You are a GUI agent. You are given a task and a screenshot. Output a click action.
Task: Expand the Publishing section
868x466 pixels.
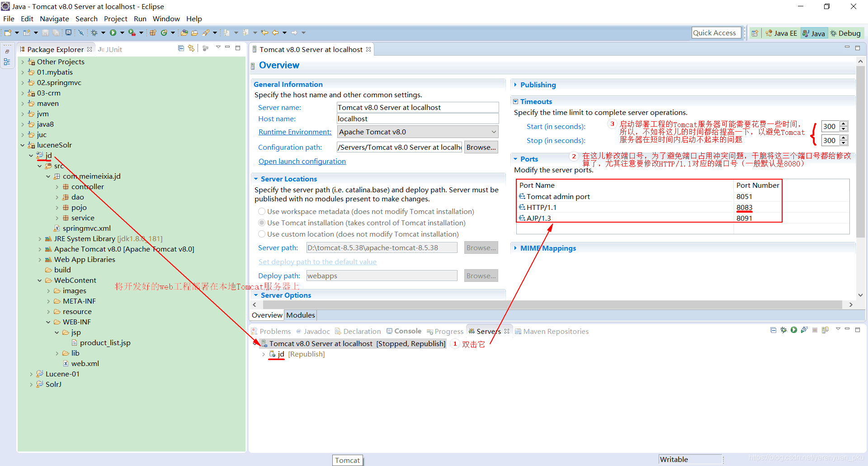[x=515, y=85]
